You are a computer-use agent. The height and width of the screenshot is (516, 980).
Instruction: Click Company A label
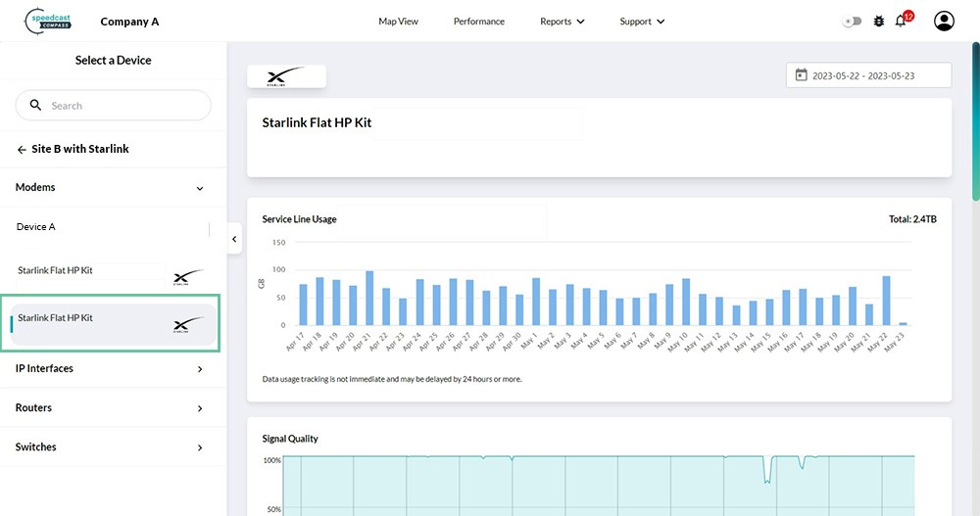pos(129,22)
